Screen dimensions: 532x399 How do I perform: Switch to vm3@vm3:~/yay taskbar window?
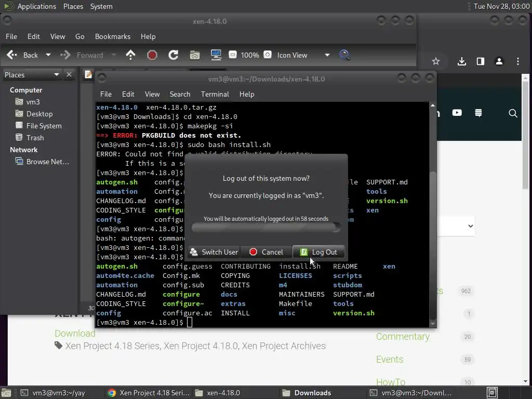click(53, 393)
